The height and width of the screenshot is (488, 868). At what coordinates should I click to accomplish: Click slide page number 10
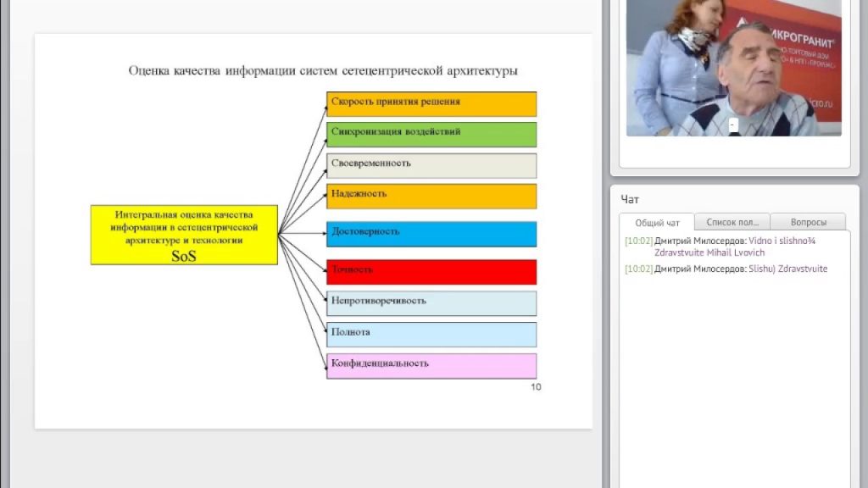[x=536, y=386]
